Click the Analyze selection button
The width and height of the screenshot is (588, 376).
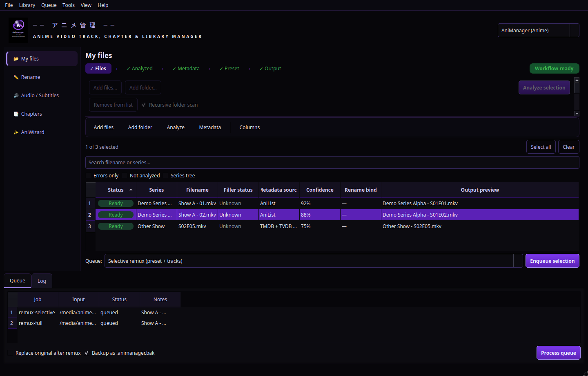click(544, 87)
